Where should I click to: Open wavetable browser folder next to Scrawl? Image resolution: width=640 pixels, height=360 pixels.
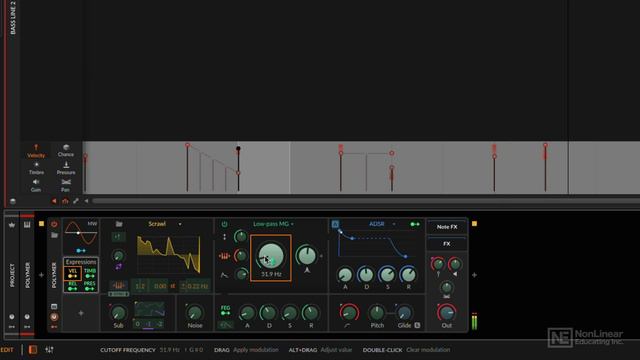pyautogui.click(x=119, y=224)
